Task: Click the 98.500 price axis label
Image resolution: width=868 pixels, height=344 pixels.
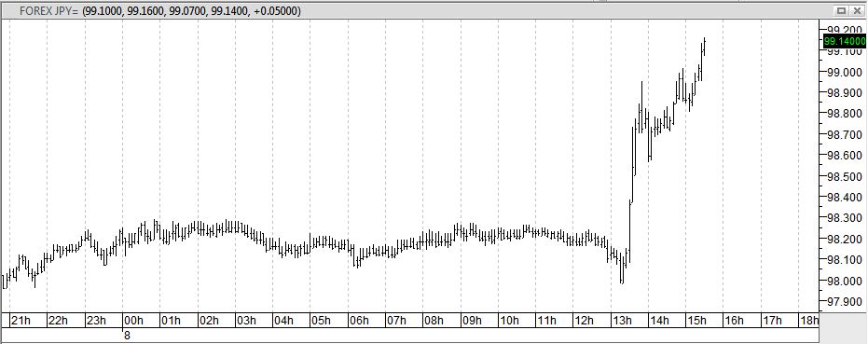Action: [x=844, y=176]
